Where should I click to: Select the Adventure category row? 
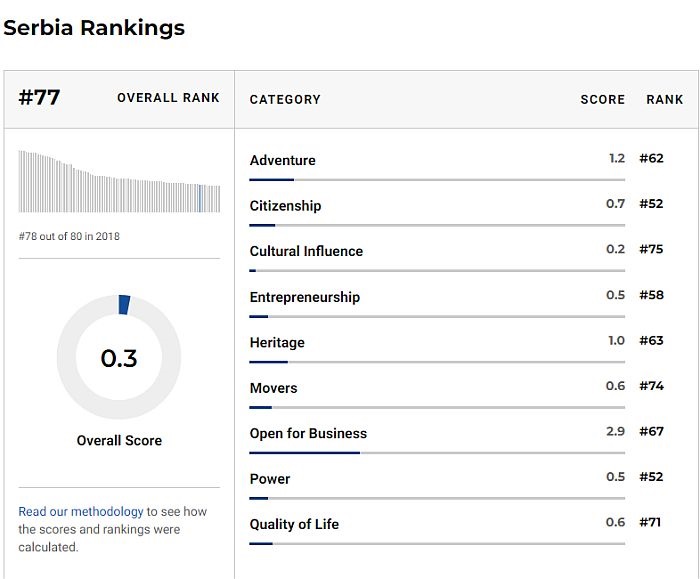pos(283,160)
